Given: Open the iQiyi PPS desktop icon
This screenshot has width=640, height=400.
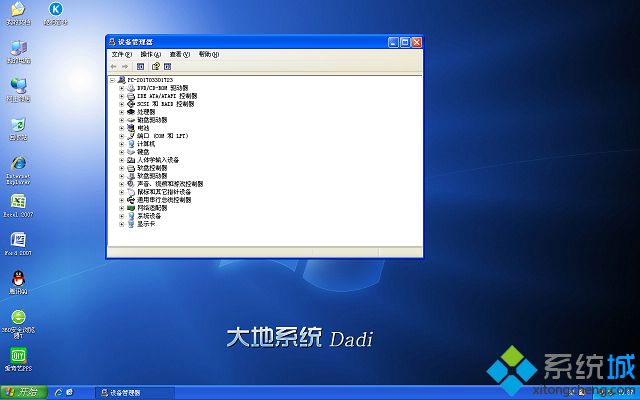Looking at the screenshot, I should pos(18,359).
